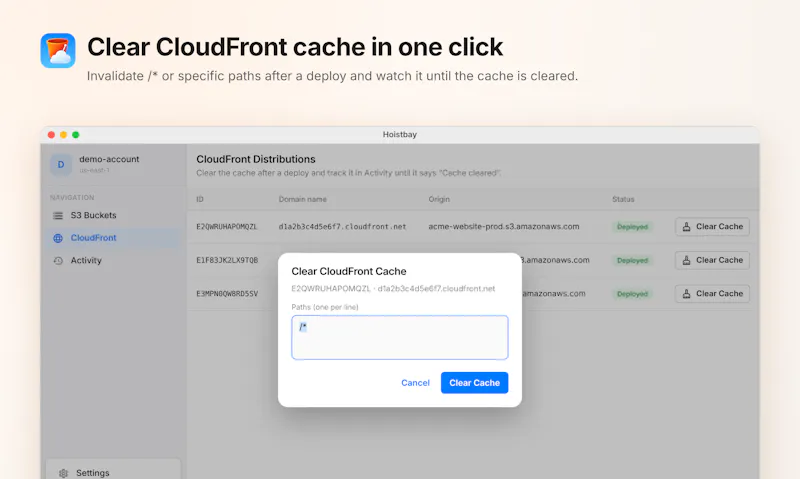
Task: Select distribution row E2QWRUHAPOMQZL
Action: (x=473, y=226)
